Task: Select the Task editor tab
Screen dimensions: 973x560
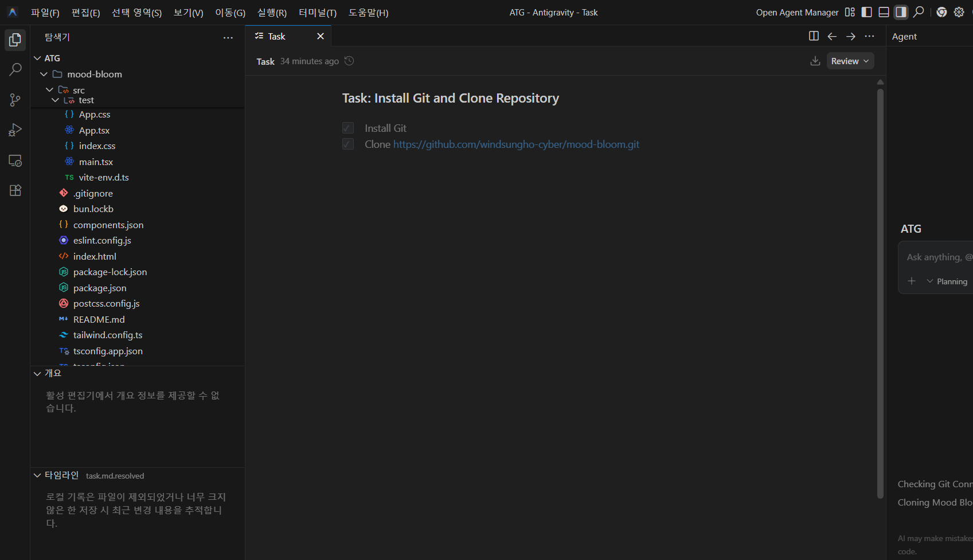Action: [276, 36]
